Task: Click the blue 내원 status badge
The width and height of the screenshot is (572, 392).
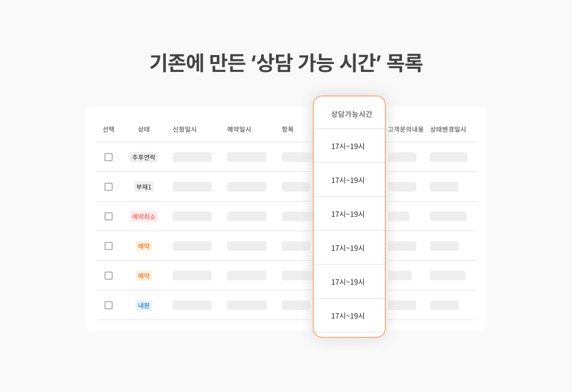Action: click(x=144, y=305)
